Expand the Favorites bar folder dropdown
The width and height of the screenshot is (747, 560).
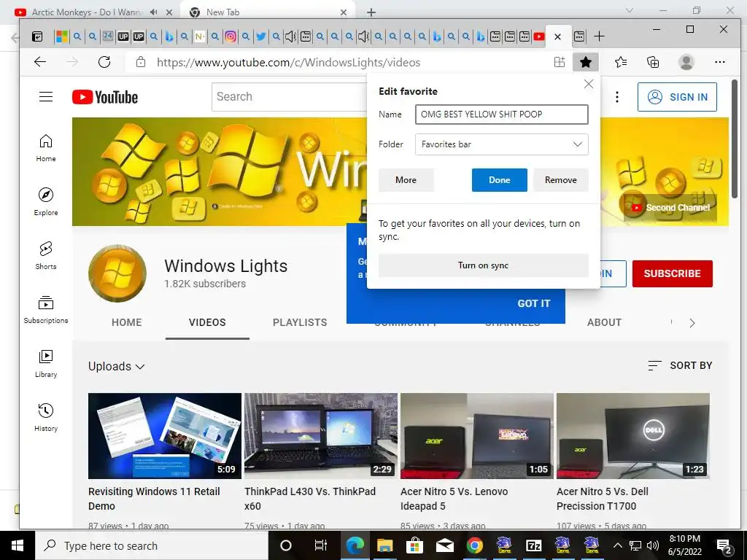coord(502,144)
